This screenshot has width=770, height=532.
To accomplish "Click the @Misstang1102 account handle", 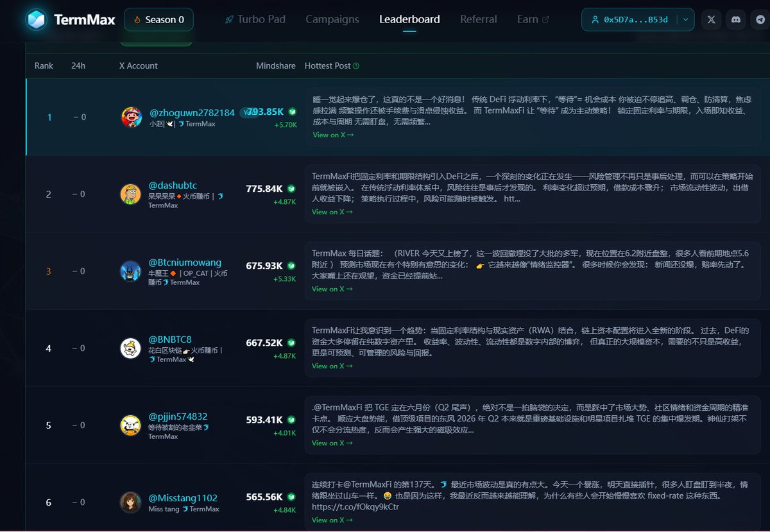I will 184,498.
